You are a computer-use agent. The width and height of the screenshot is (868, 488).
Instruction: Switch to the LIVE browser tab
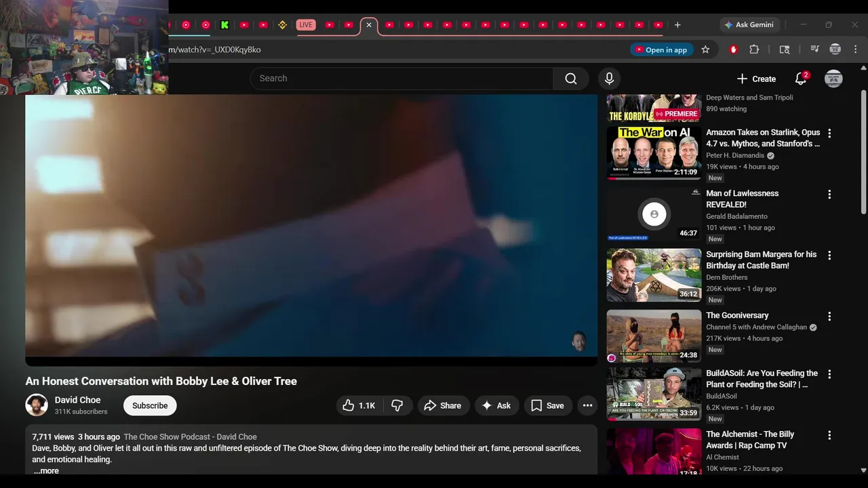coord(306,25)
